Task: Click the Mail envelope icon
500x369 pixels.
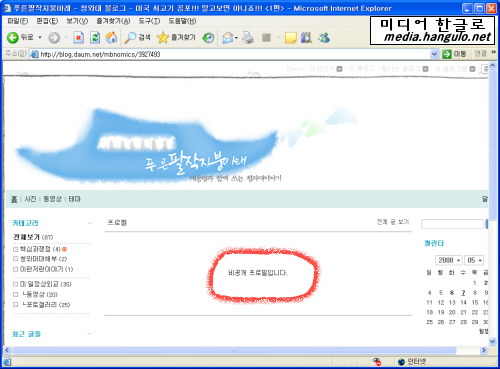Action: (228, 38)
